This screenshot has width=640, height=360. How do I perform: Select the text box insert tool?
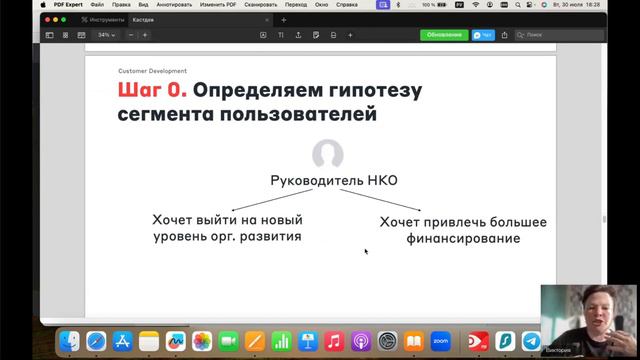point(263,35)
